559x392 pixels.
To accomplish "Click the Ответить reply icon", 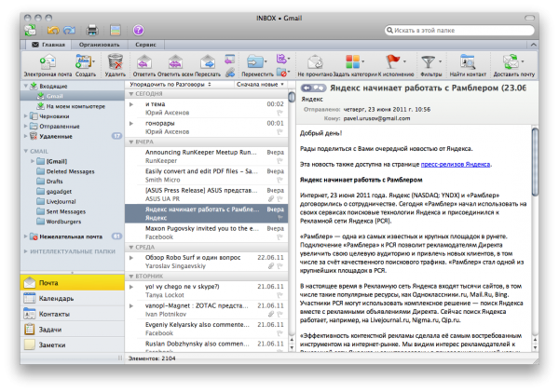I will (x=144, y=62).
